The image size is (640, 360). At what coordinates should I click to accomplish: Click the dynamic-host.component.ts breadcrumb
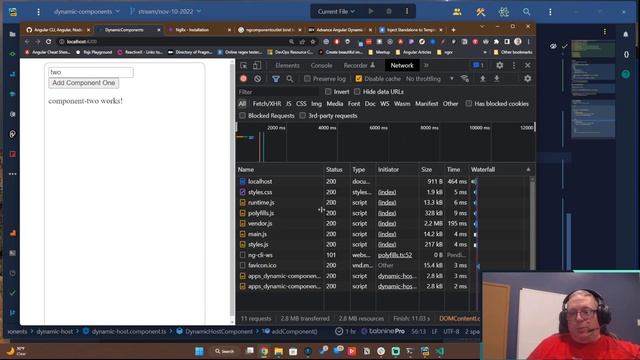click(129, 331)
